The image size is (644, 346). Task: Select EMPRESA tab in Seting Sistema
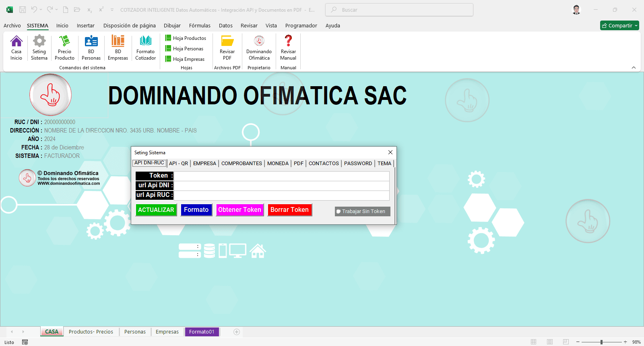pyautogui.click(x=204, y=164)
